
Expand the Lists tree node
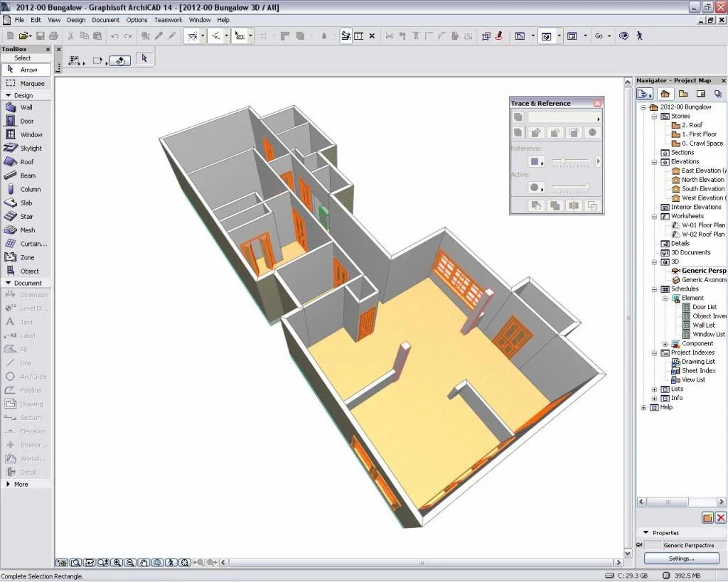pos(654,389)
